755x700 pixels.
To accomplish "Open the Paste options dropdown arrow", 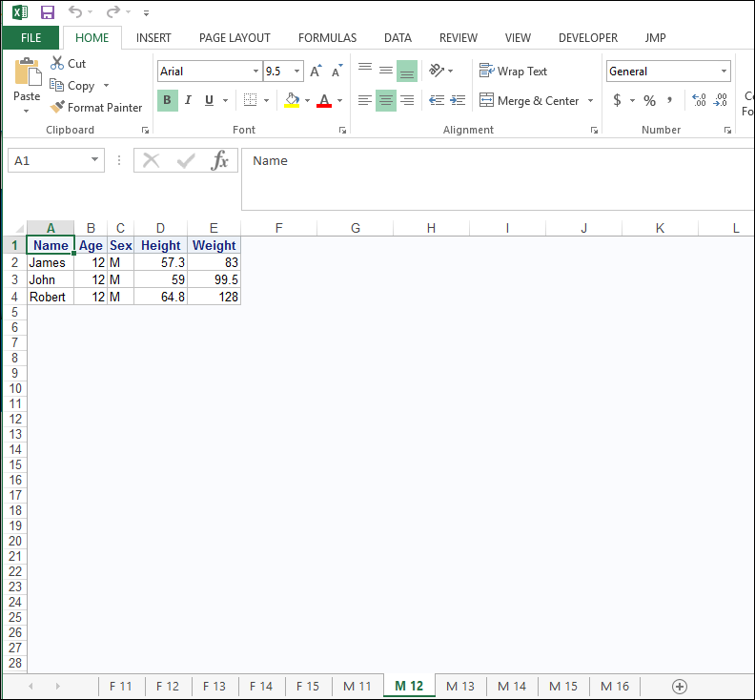I will coord(27,111).
